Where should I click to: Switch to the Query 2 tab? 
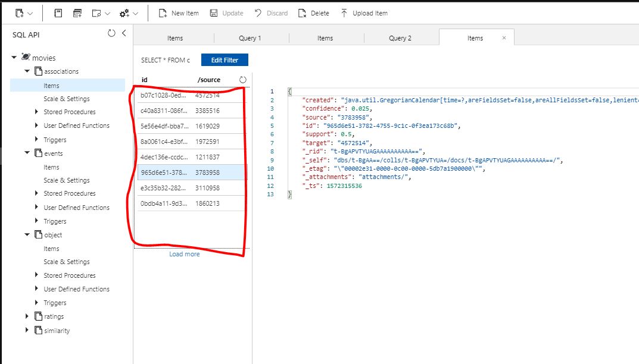click(x=400, y=37)
